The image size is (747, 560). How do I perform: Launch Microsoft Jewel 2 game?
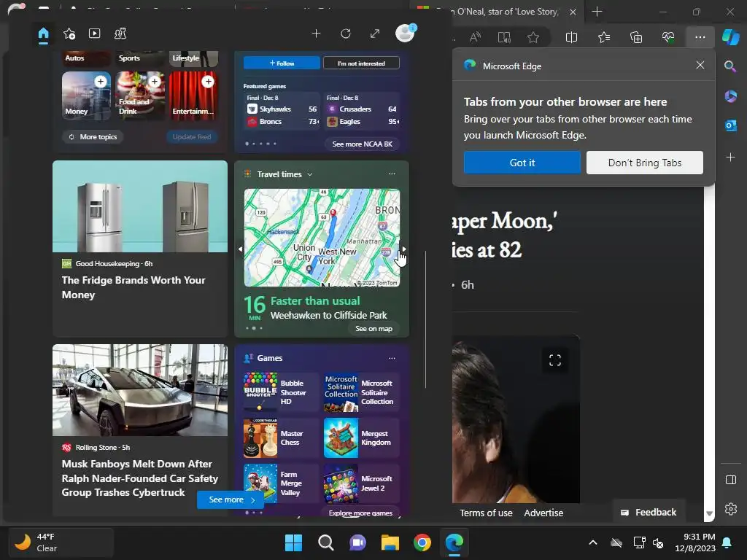point(361,483)
